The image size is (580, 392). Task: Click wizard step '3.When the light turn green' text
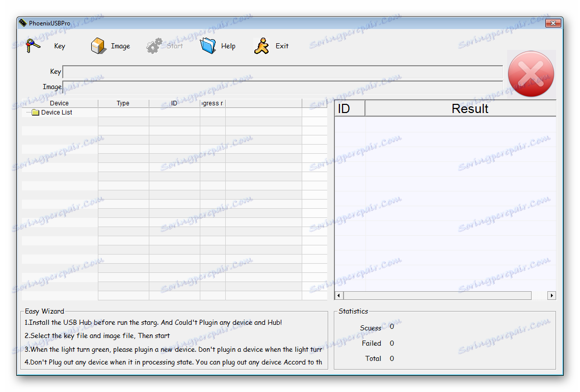point(173,350)
